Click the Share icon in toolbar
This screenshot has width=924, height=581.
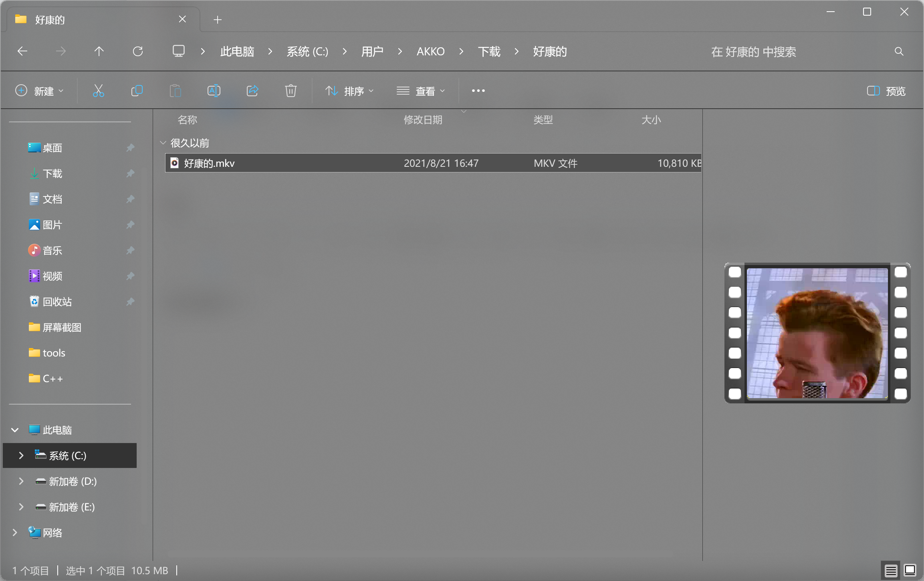(x=252, y=91)
